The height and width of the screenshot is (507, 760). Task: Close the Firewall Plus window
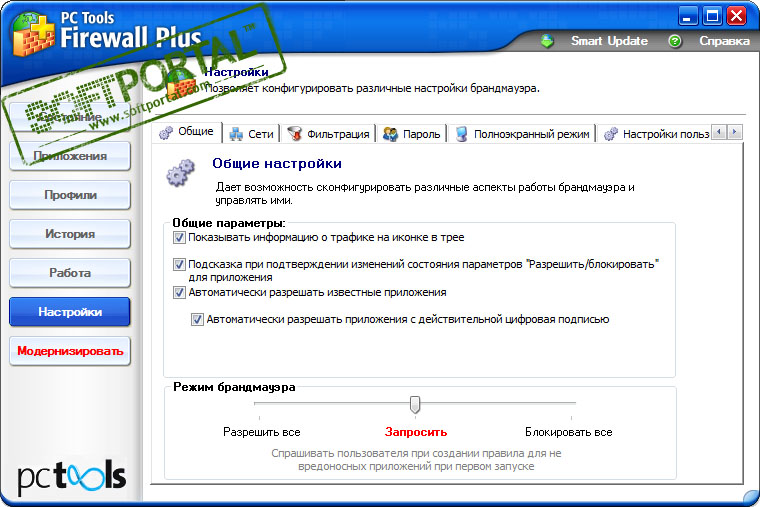[737, 16]
